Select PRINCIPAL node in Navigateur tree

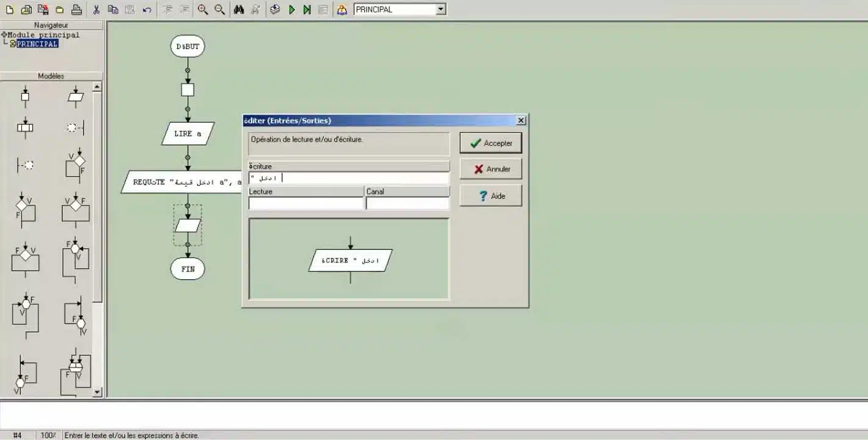[x=37, y=44]
